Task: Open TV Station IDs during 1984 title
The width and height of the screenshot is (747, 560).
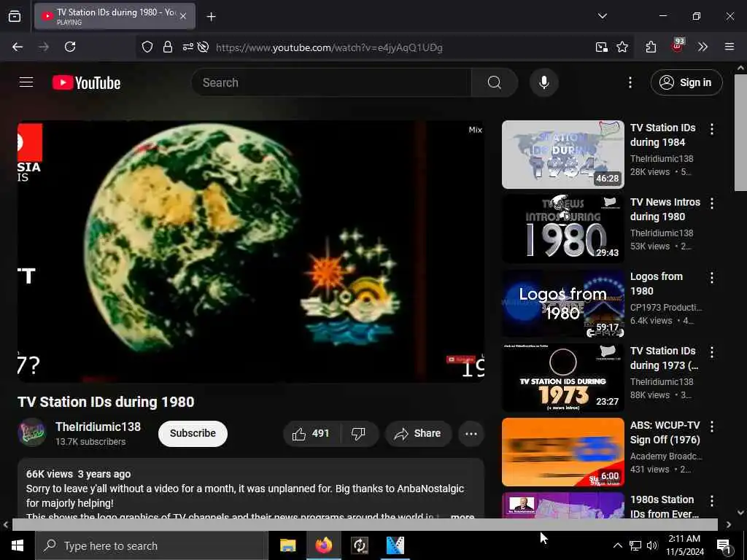Action: point(662,135)
